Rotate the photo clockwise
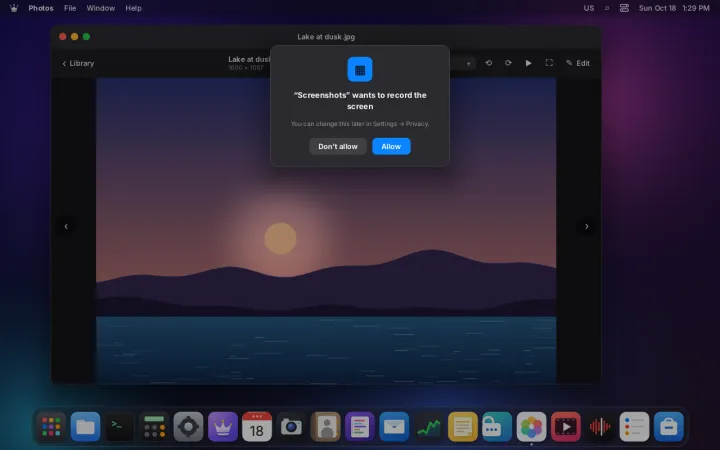This screenshot has height=450, width=720. (508, 63)
